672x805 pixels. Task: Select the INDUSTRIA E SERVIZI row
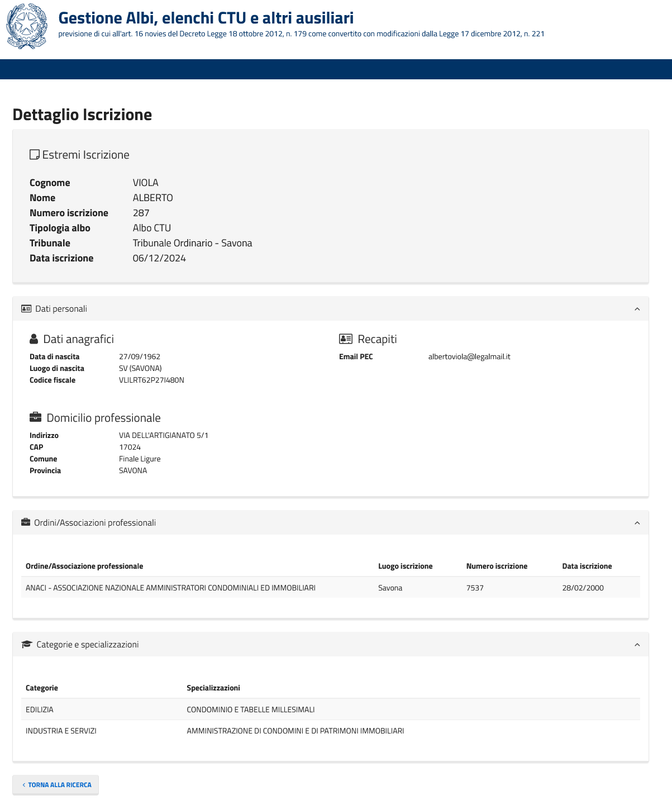tap(330, 731)
